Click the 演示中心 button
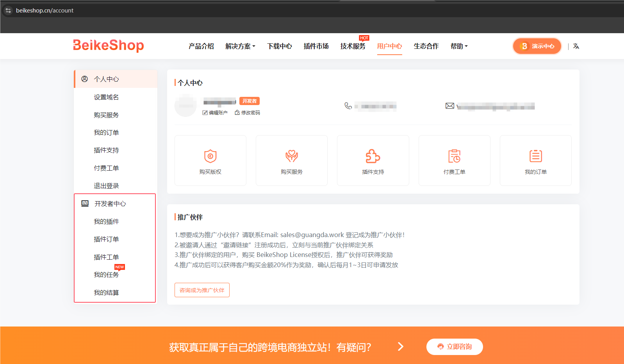The height and width of the screenshot is (364, 624). point(537,46)
